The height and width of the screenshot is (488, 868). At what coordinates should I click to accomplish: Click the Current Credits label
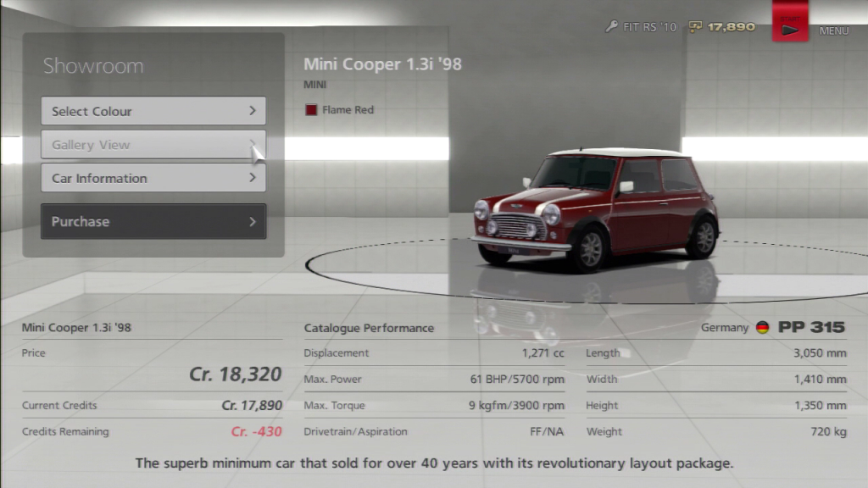[x=59, y=406]
